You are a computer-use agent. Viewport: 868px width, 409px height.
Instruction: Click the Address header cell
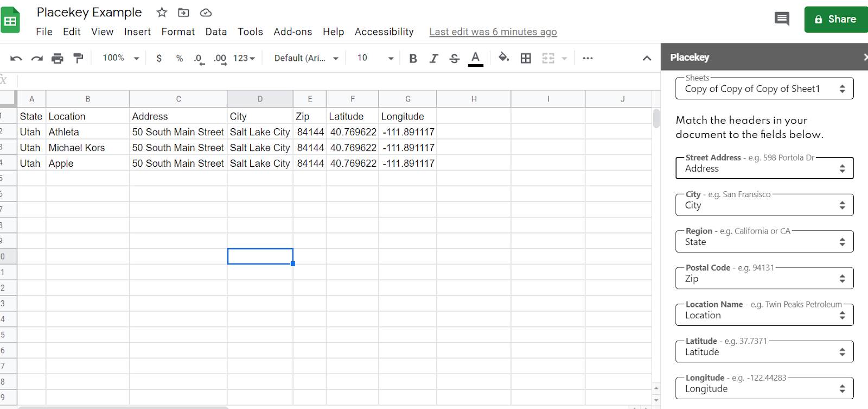(x=178, y=116)
